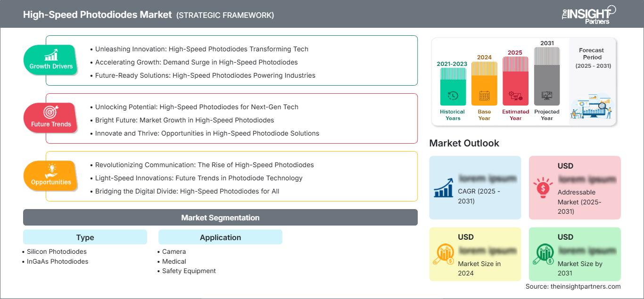Screen dimensions: 644x299
Task: Open the theinsightpartners.com source link
Action: tap(585, 286)
